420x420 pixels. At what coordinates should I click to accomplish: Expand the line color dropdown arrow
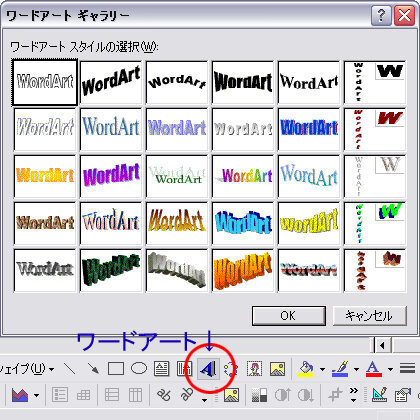(356, 369)
